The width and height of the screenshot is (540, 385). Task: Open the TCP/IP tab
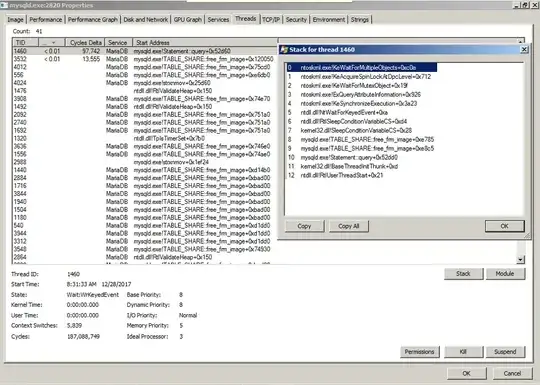(271, 20)
